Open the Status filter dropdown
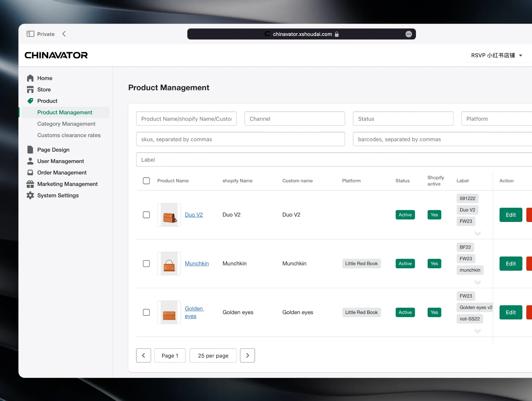The image size is (532, 401). point(403,119)
